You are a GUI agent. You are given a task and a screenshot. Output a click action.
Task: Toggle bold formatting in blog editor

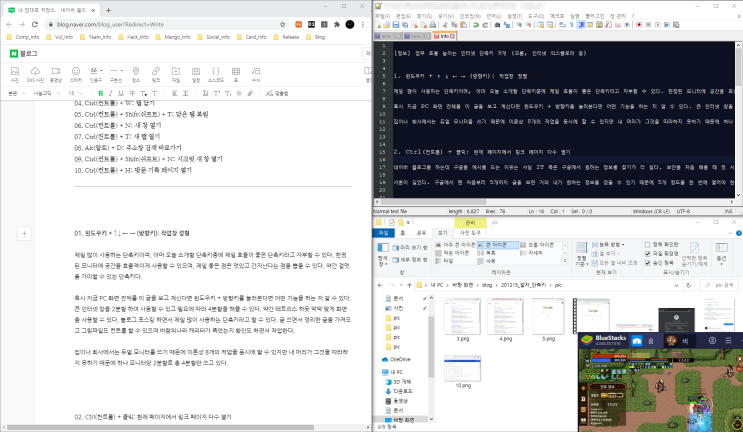coord(100,93)
